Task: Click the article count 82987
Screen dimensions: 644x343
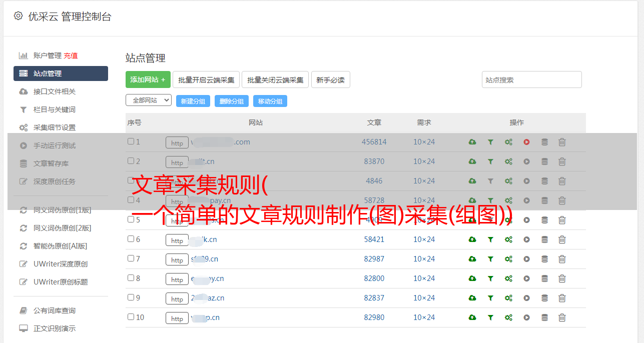Action: (x=374, y=259)
